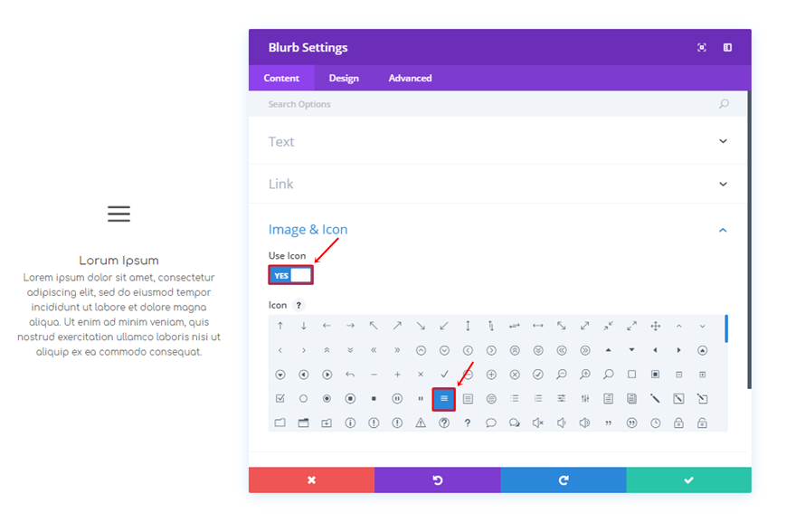
Task: Expand the Link settings section
Action: [x=499, y=185]
